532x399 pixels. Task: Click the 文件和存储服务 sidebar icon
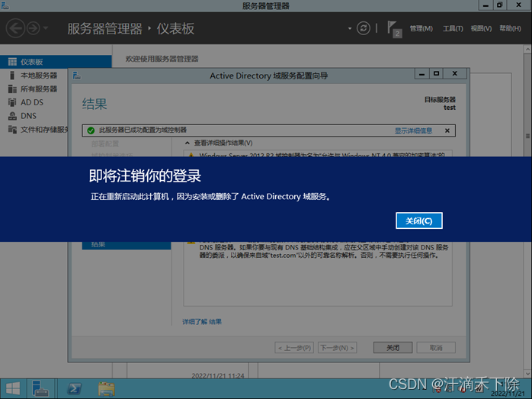(12, 130)
